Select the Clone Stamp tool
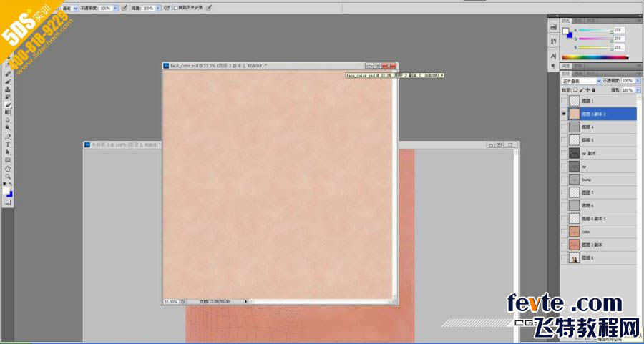Viewport: 644px width, 344px height. pyautogui.click(x=8, y=89)
